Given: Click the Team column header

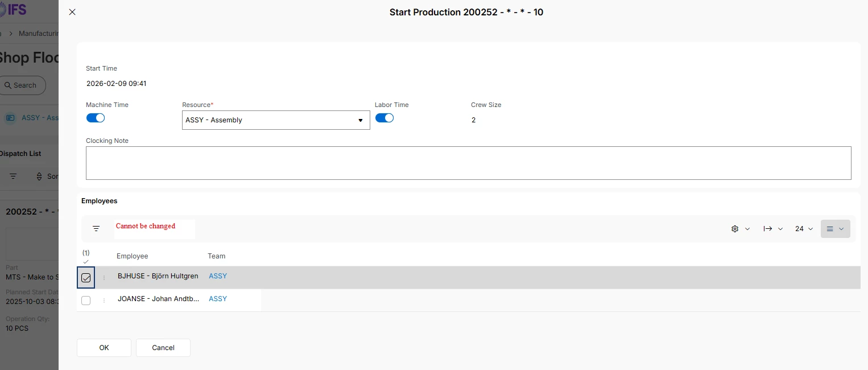Looking at the screenshot, I should [216, 256].
